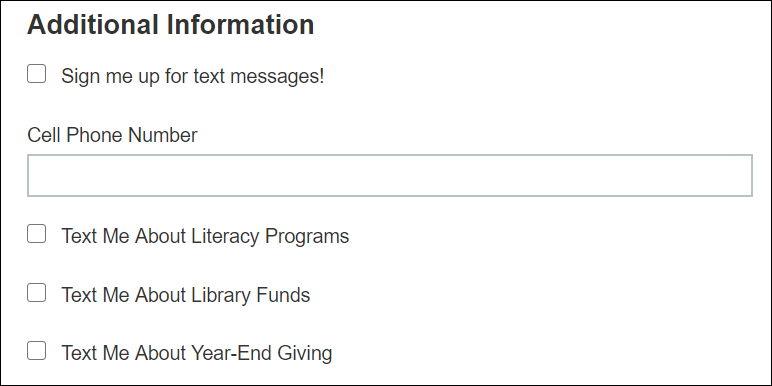This screenshot has height=386, width=772.
Task: Click the words "Year-End Giving" in the option label
Action: click(x=261, y=354)
